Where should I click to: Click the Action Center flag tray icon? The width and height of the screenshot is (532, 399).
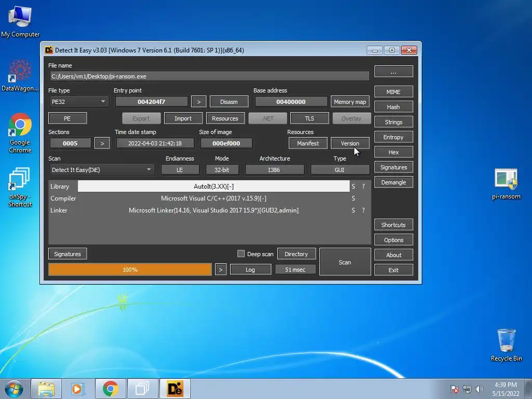click(x=455, y=389)
